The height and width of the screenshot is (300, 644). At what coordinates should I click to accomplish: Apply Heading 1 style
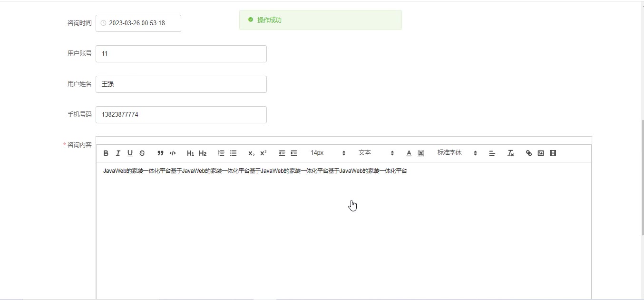pyautogui.click(x=190, y=153)
